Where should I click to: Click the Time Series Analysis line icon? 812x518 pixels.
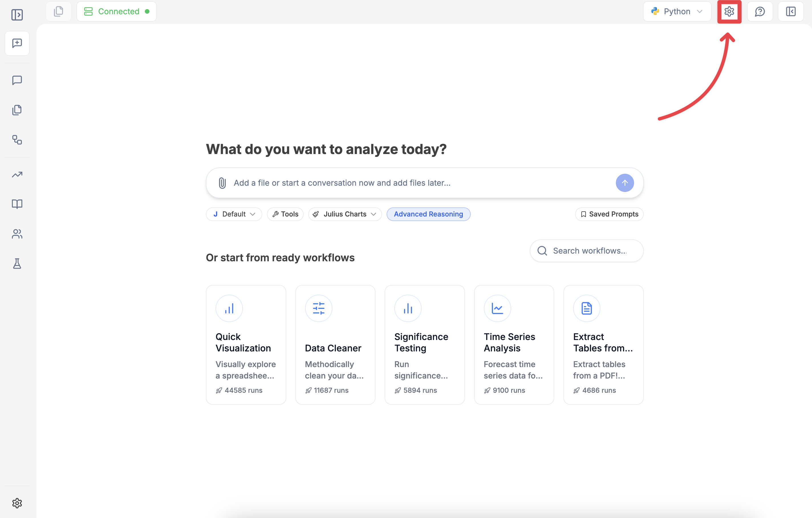[x=498, y=308]
